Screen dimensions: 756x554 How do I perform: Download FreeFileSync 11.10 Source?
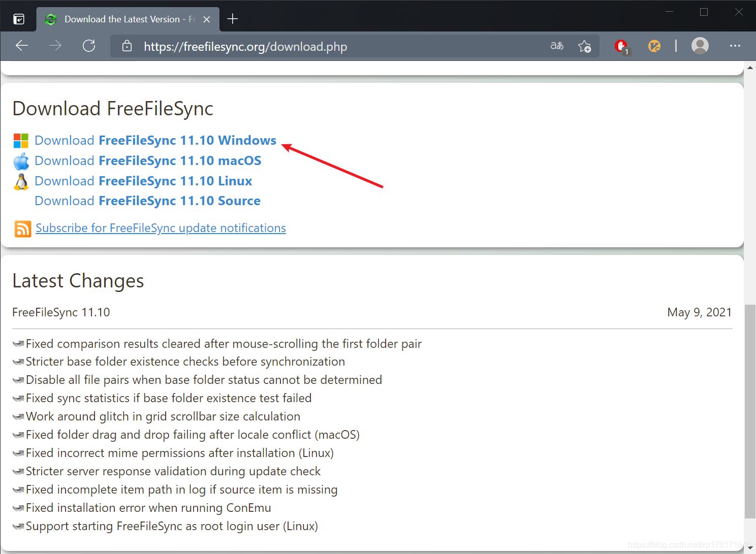147,201
